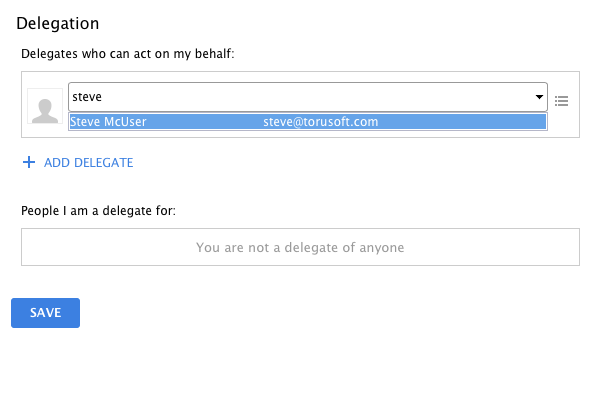610x397 pixels.
Task: Click the 'You are not a delegate of anyone' message
Action: click(x=300, y=248)
